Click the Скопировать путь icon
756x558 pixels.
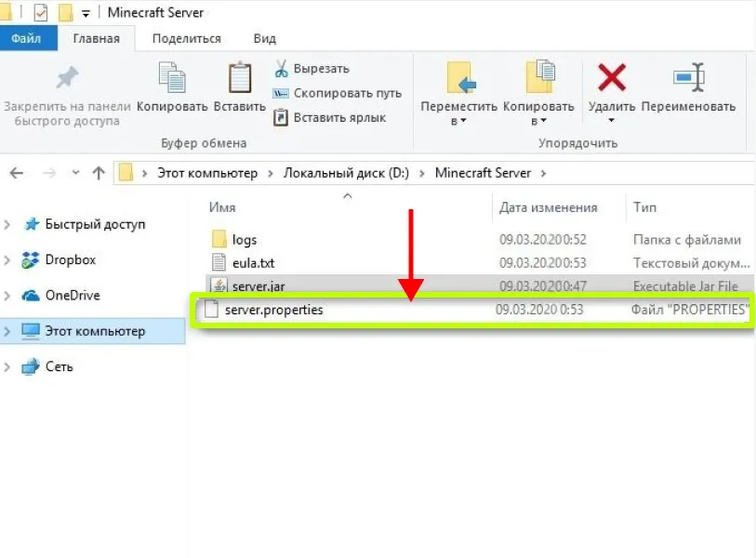click(281, 93)
